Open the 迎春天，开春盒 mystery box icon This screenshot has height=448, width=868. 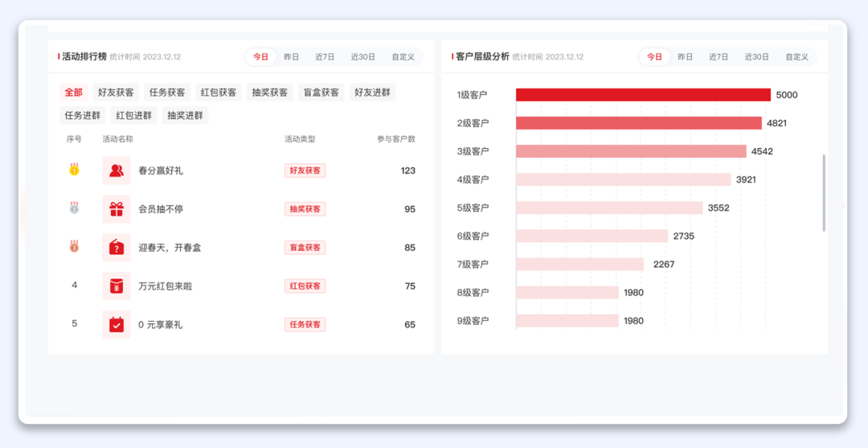click(x=117, y=248)
